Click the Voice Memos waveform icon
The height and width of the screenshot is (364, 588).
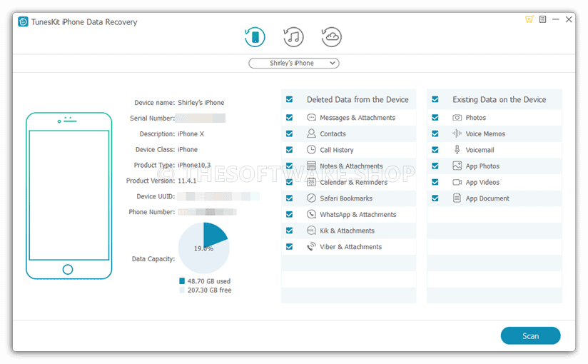pyautogui.click(x=457, y=133)
